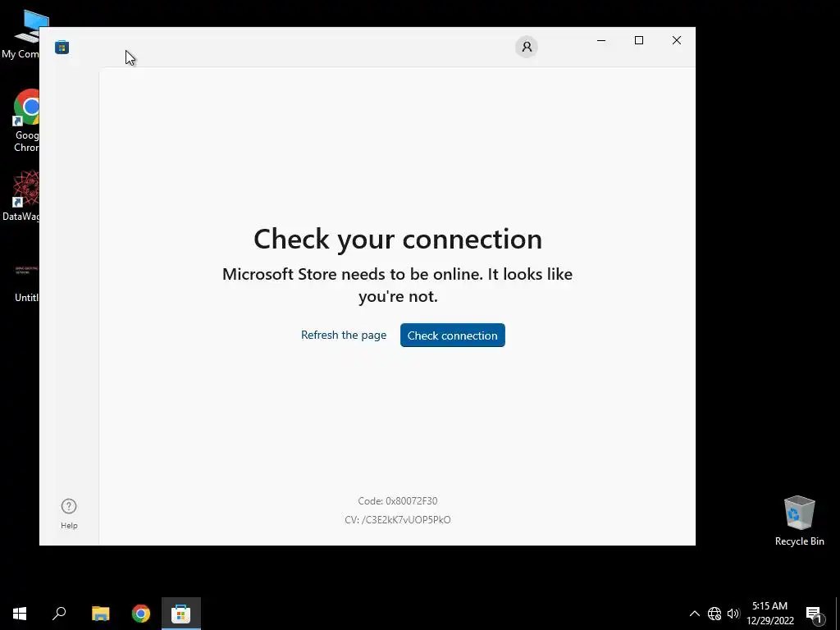Open the account profile icon
Screen dimensions: 840x630
(527, 47)
